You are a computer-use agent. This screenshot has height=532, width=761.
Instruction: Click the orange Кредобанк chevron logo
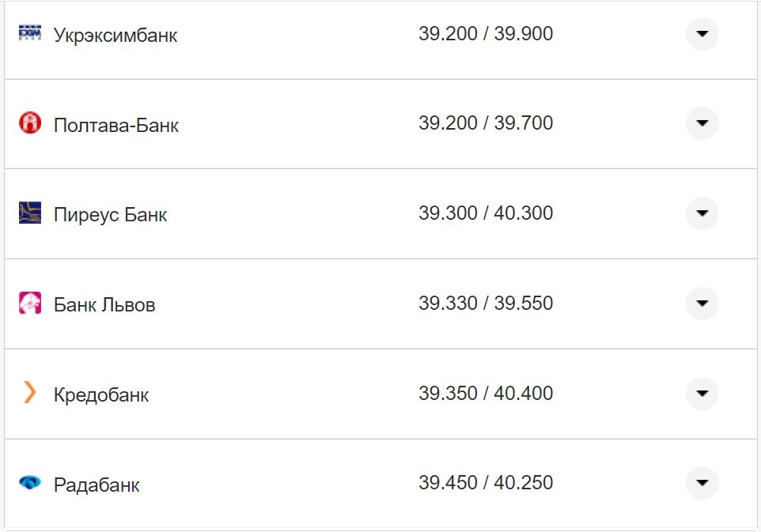30,392
